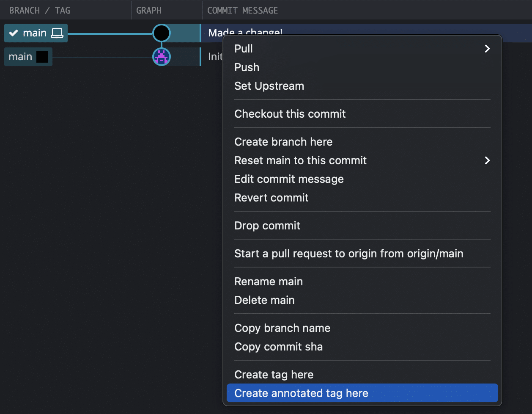532x414 pixels.
Task: Click the pixel-art avatar on the Initial commit node
Action: tap(162, 56)
